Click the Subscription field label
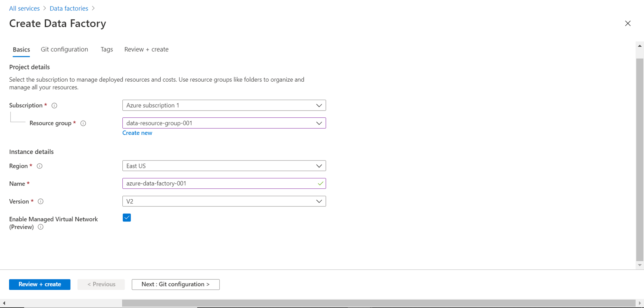Image resolution: width=644 pixels, height=308 pixels. tap(26, 105)
